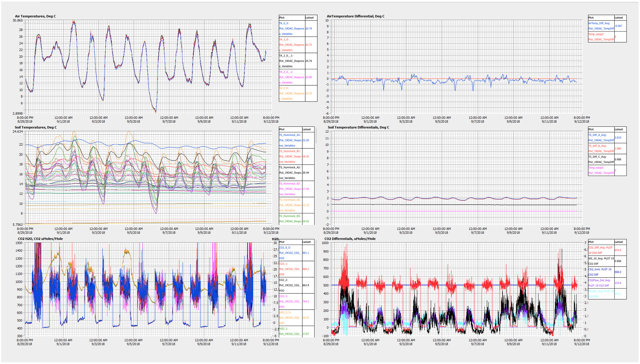The height and width of the screenshot is (364, 640).
Task: Click TS_Hummock_B2 magenta legend row
Action: 290,189
